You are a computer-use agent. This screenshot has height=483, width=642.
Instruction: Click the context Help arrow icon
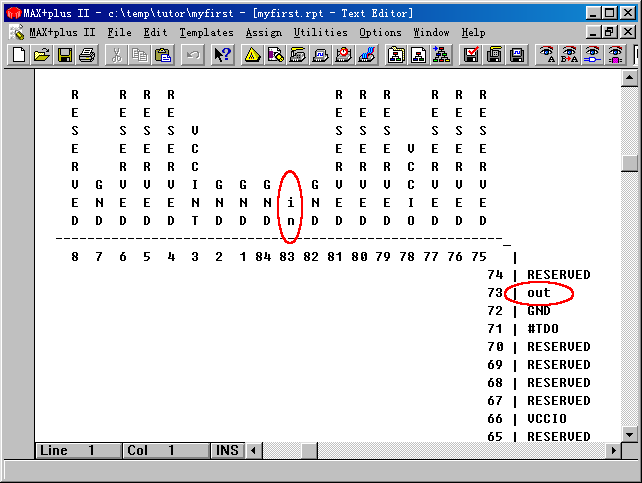point(222,55)
